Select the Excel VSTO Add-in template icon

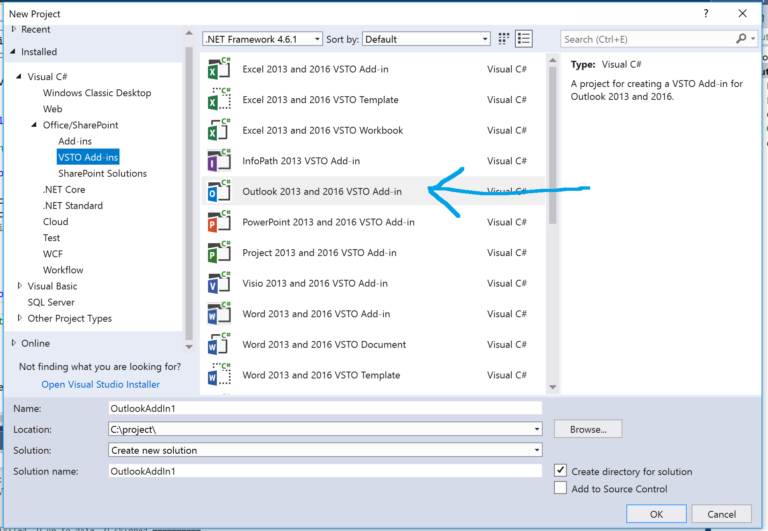coord(219,69)
